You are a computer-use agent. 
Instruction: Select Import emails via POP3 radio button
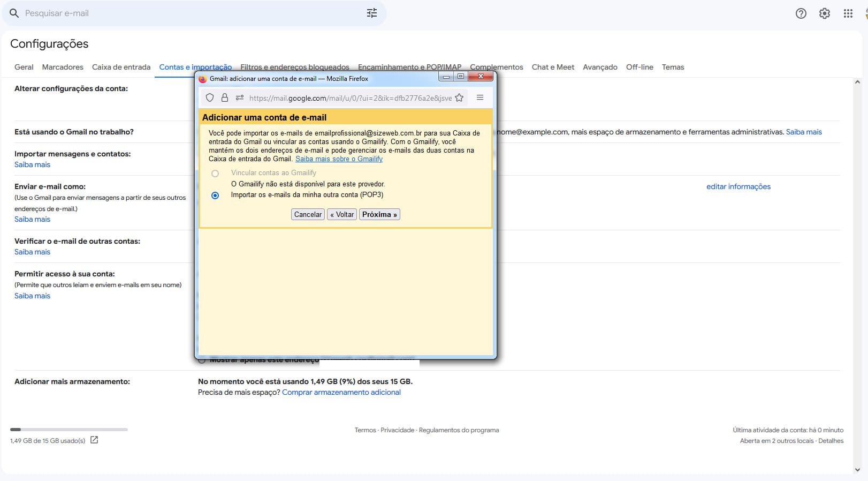pos(215,196)
